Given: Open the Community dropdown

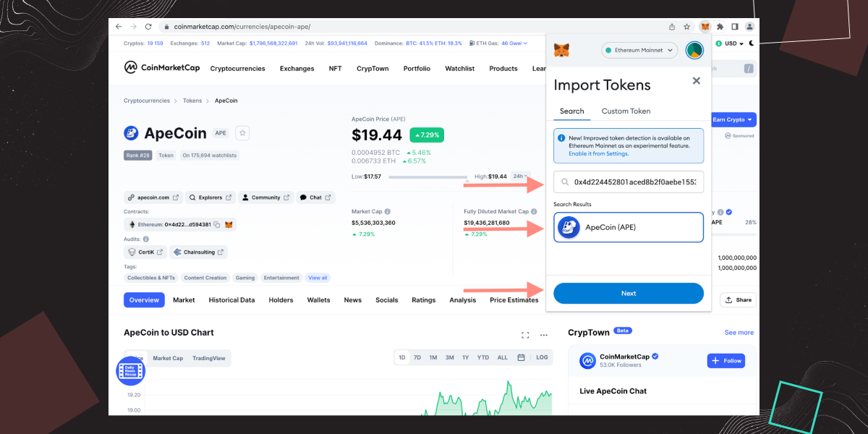Looking at the screenshot, I should coord(265,197).
